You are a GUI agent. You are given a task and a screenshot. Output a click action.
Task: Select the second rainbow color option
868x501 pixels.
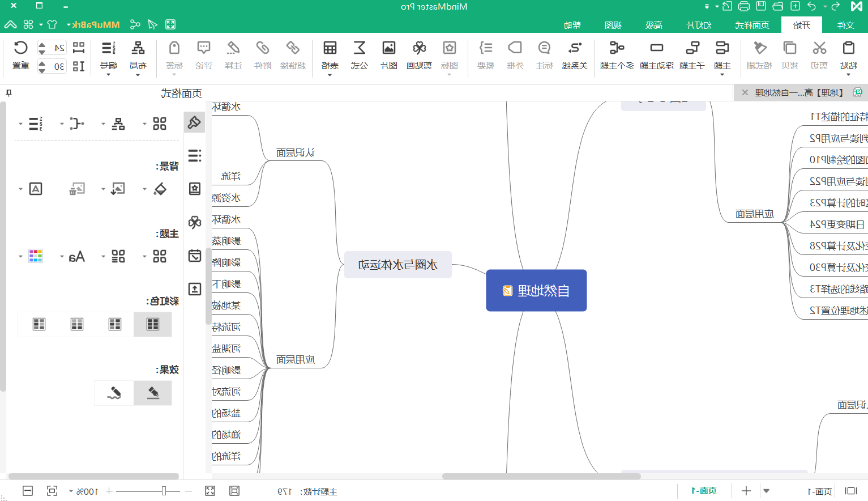point(115,324)
